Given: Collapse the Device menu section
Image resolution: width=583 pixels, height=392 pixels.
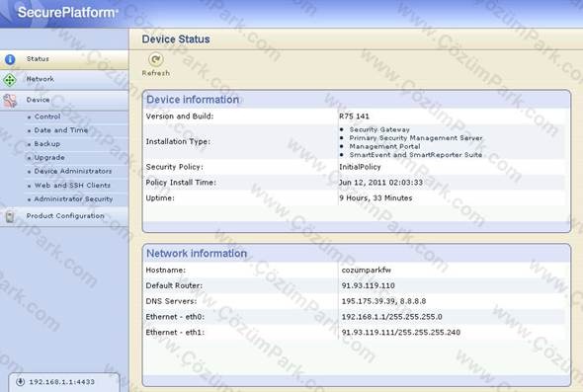Looking at the screenshot, I should click(64, 101).
